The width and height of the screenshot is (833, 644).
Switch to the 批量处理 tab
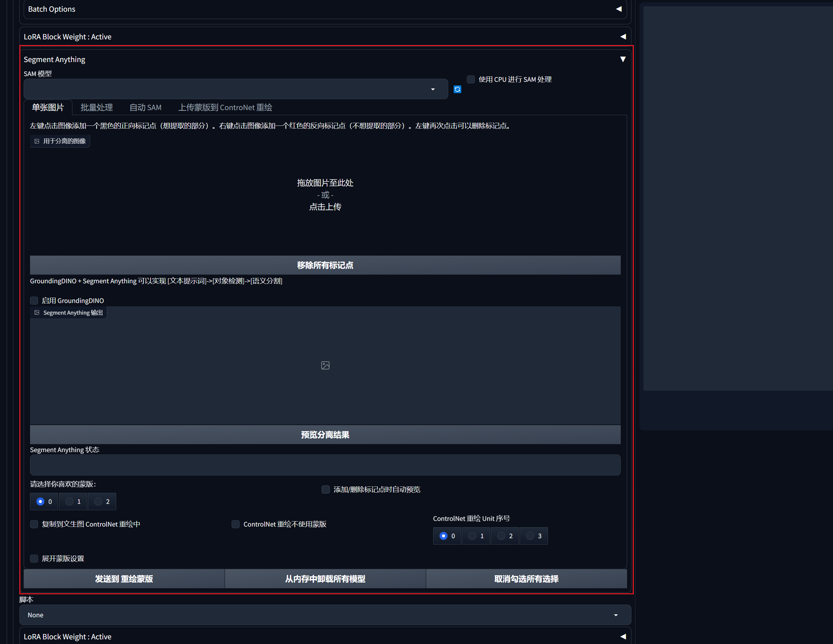tap(96, 107)
